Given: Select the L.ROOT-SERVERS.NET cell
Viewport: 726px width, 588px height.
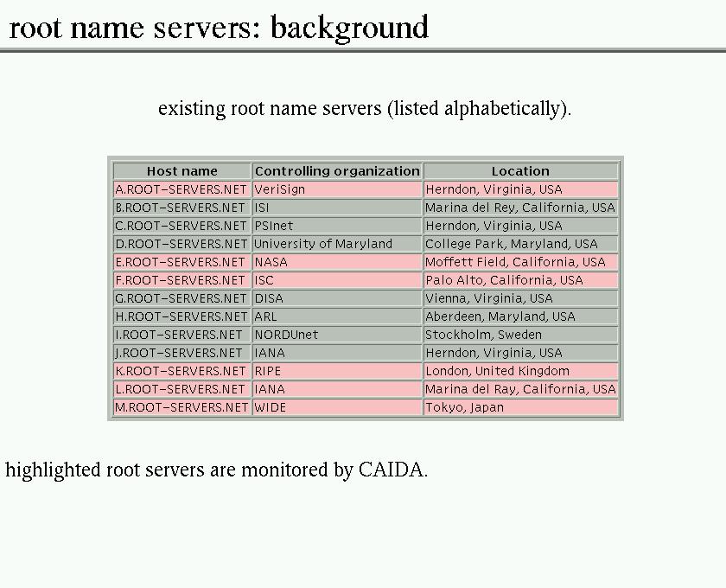Looking at the screenshot, I should tap(182, 389).
